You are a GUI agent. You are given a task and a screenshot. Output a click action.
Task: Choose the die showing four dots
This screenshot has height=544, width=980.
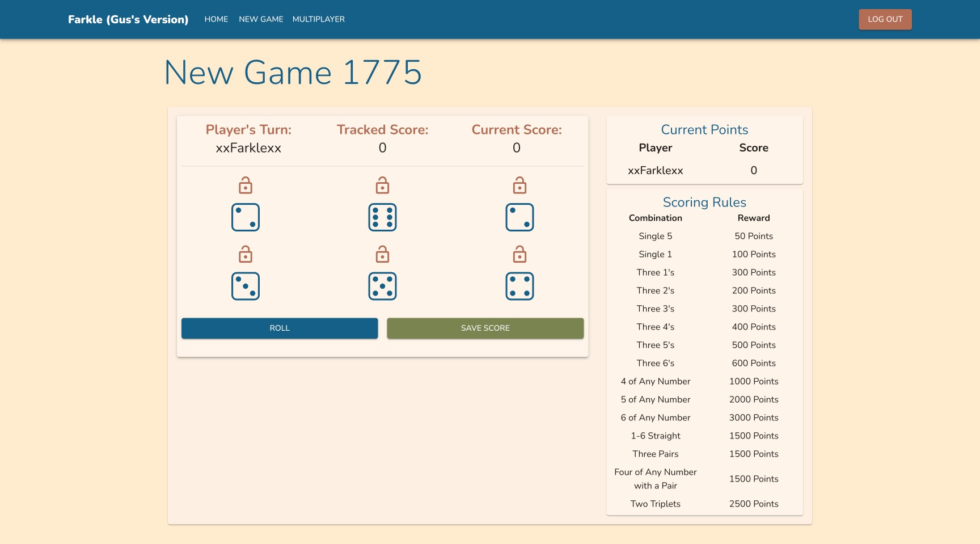tap(519, 286)
